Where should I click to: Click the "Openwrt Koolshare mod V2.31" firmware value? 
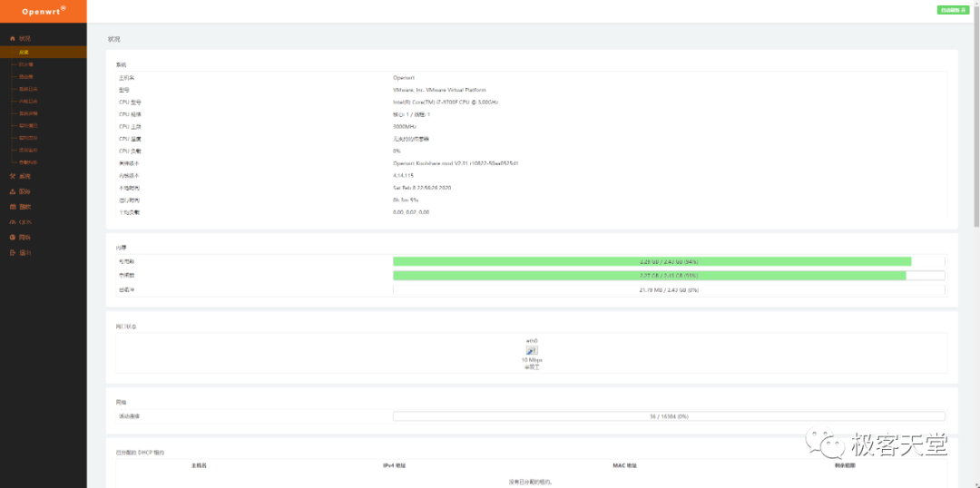456,163
